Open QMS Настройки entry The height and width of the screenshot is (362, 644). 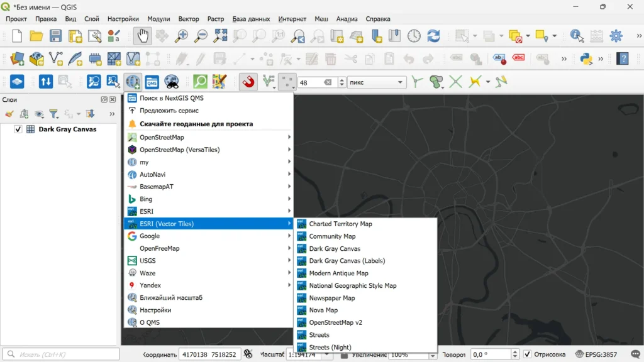click(x=209, y=310)
